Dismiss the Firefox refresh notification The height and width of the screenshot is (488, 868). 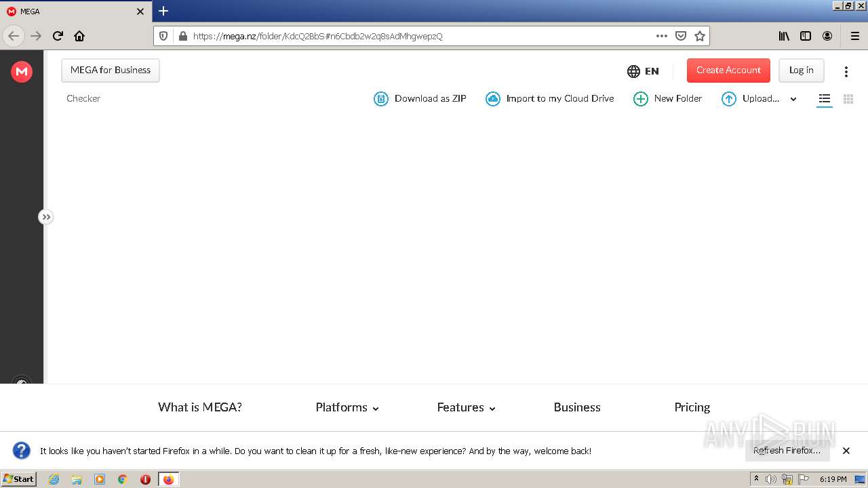(846, 451)
